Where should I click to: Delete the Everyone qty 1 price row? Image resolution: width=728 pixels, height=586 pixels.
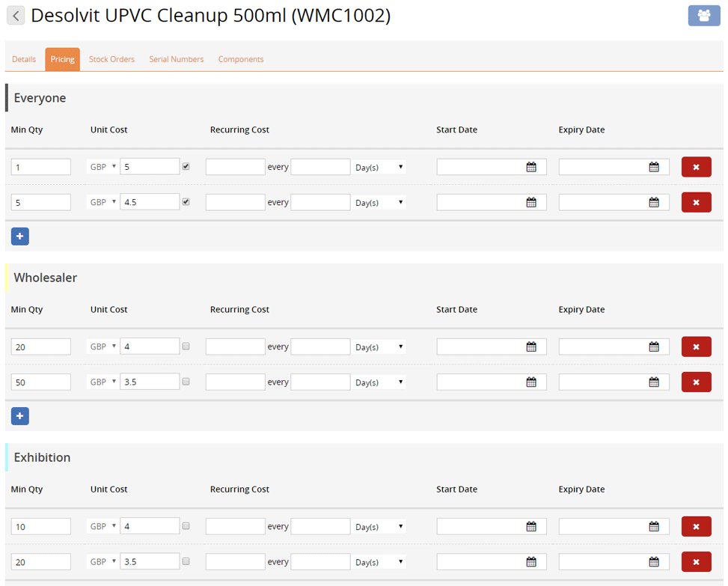point(696,167)
